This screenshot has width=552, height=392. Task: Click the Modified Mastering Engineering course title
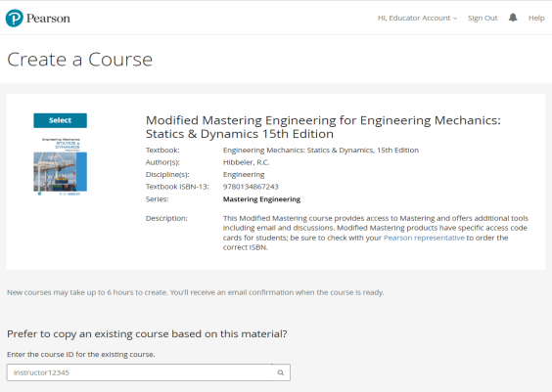(x=323, y=127)
